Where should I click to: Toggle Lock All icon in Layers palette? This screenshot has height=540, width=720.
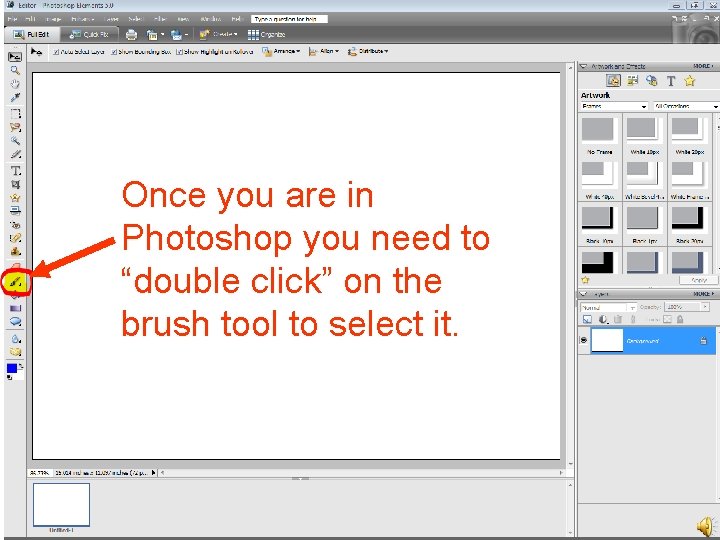click(x=680, y=319)
